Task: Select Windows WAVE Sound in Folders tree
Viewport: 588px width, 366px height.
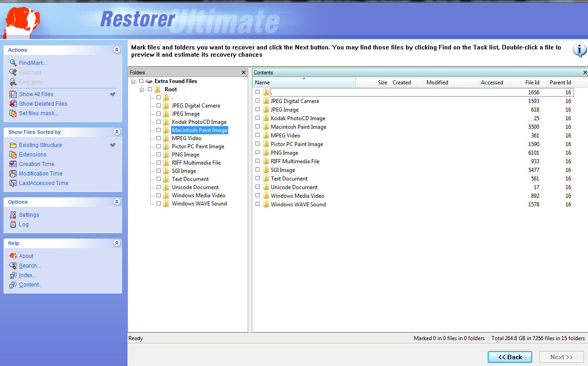Action: click(x=199, y=204)
